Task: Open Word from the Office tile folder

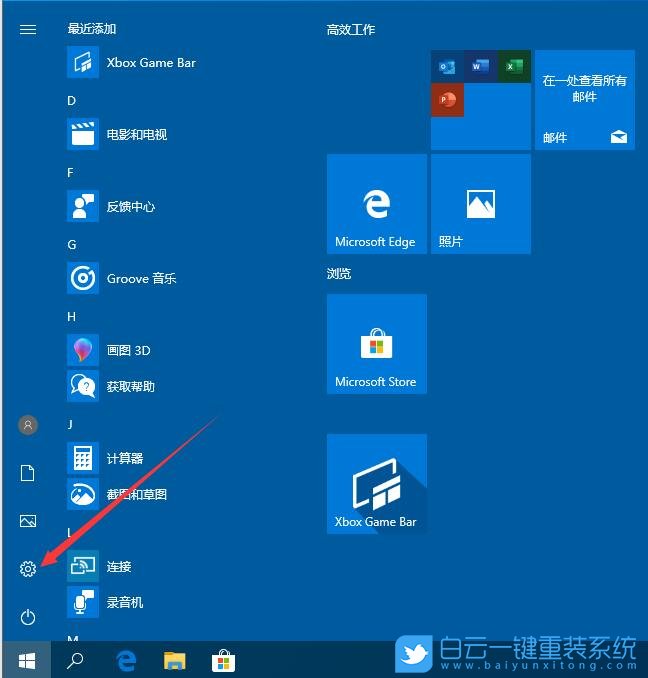Action: point(481,67)
